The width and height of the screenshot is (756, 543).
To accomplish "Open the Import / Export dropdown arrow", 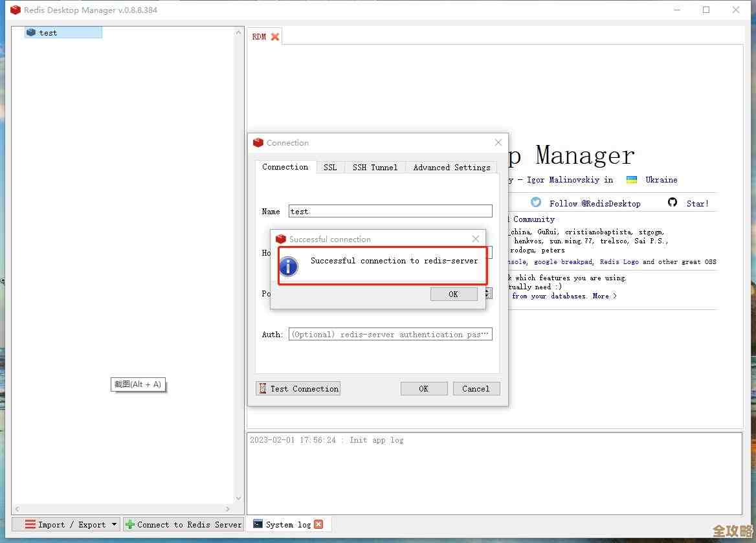I will pyautogui.click(x=114, y=524).
